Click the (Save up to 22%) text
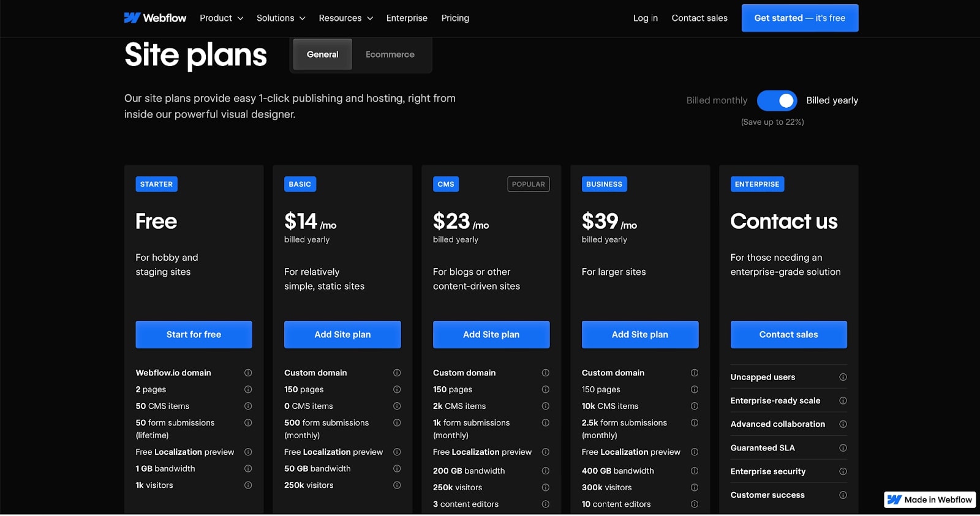The image size is (980, 516). 772,122
